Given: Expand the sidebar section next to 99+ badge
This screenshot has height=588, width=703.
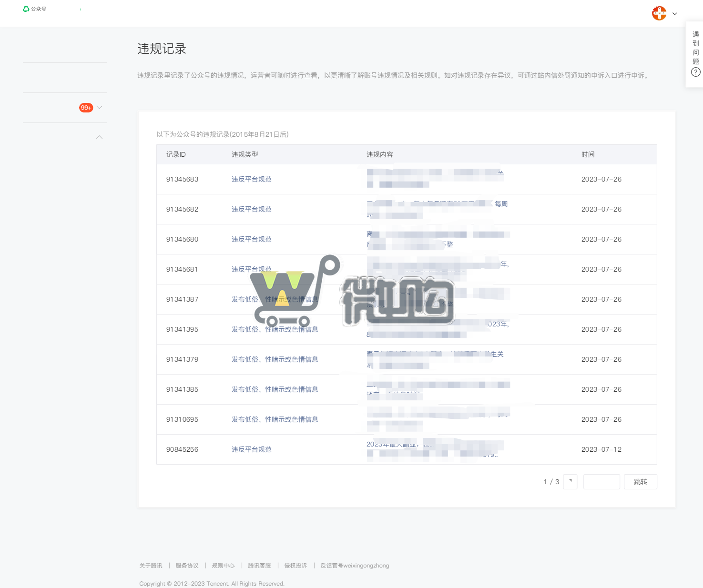Looking at the screenshot, I should click(100, 108).
